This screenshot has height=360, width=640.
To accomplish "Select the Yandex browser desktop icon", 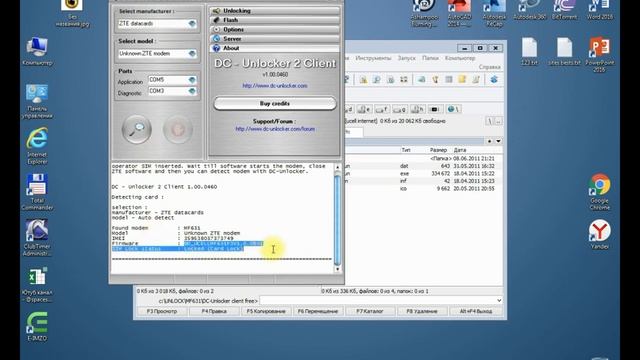I will [600, 235].
